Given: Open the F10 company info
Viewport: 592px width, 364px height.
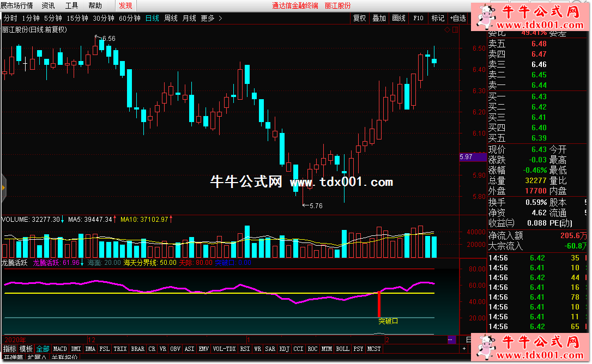Looking at the screenshot, I should click(x=418, y=18).
